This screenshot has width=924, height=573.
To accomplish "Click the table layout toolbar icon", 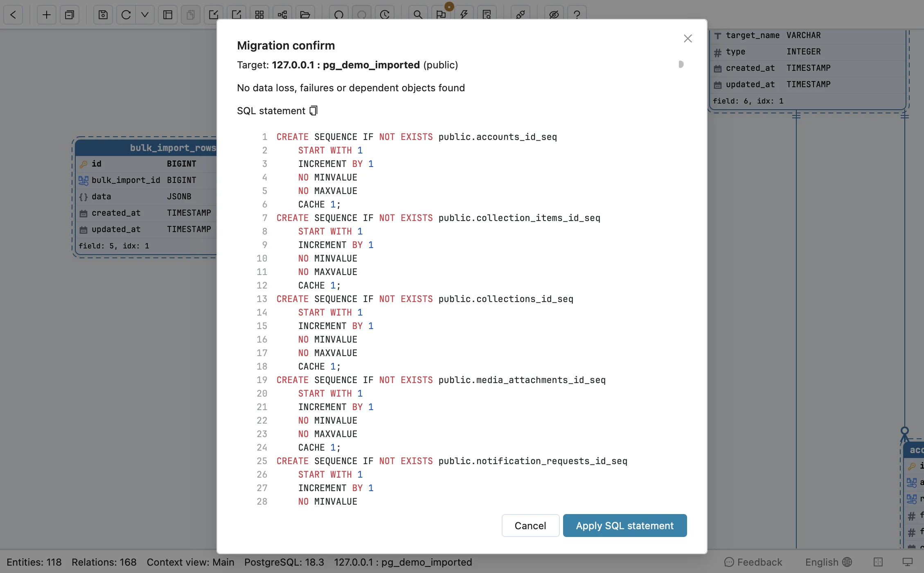I will pos(168,15).
